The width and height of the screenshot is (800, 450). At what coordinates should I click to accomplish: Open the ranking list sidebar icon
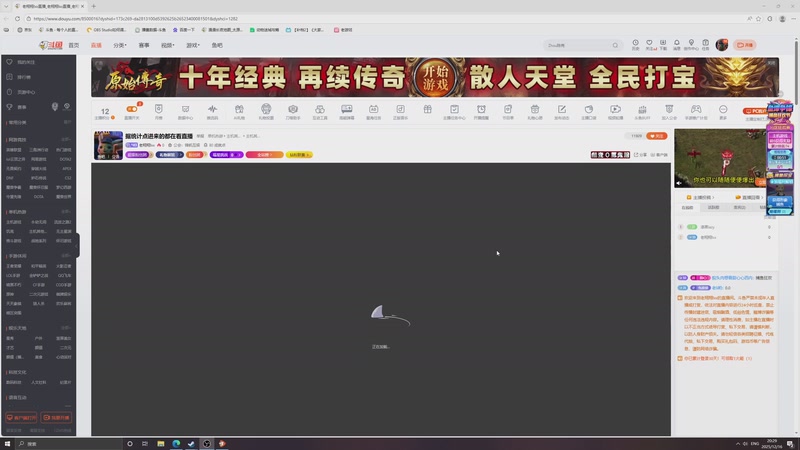(9, 77)
